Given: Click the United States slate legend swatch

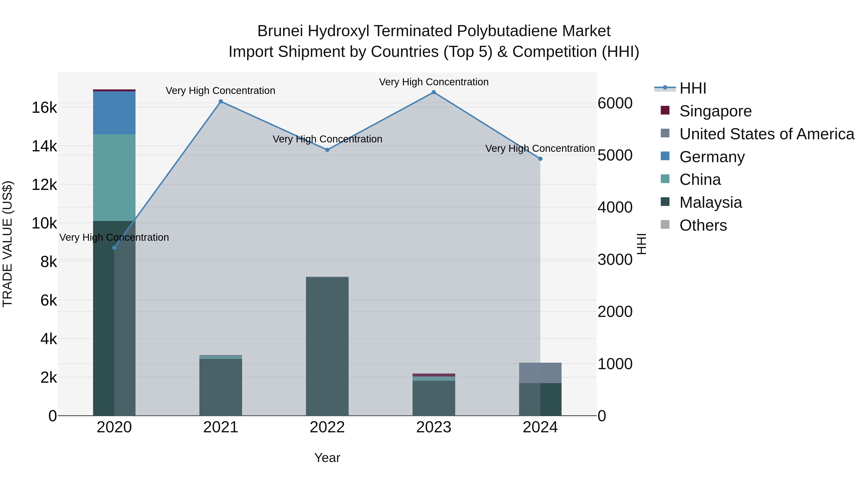Looking at the screenshot, I should [665, 133].
